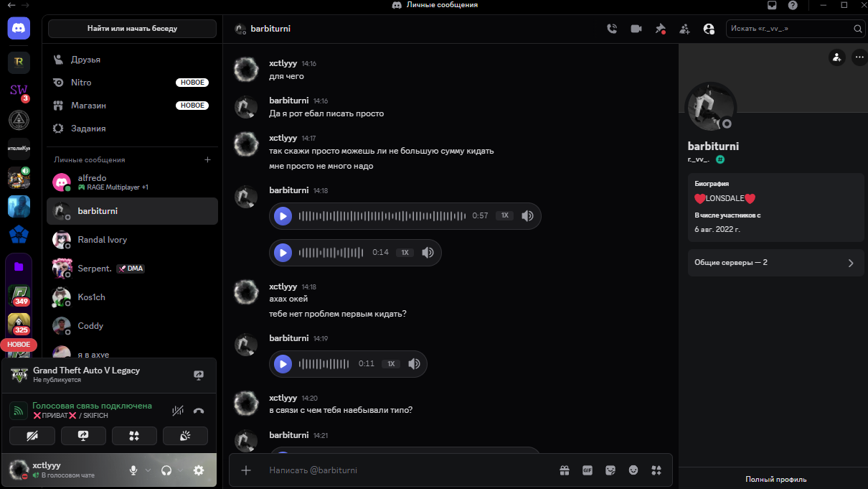Disconnect from the voice channel

point(199,411)
